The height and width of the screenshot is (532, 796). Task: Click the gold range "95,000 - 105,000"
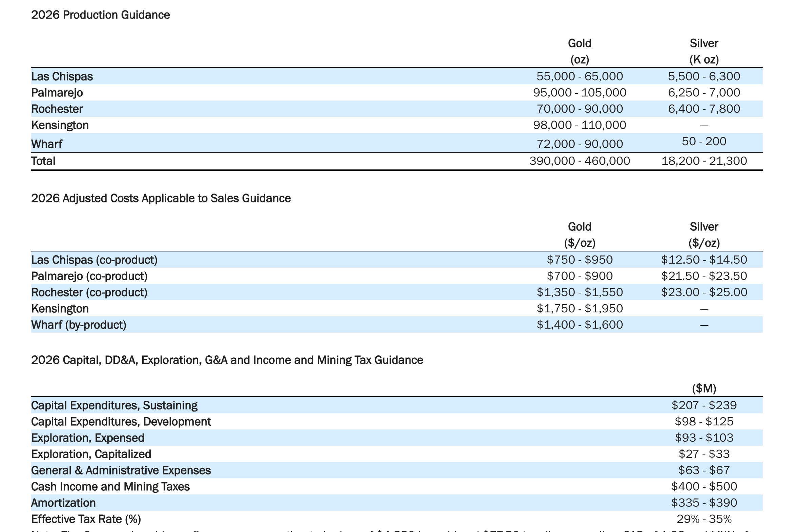click(x=580, y=93)
